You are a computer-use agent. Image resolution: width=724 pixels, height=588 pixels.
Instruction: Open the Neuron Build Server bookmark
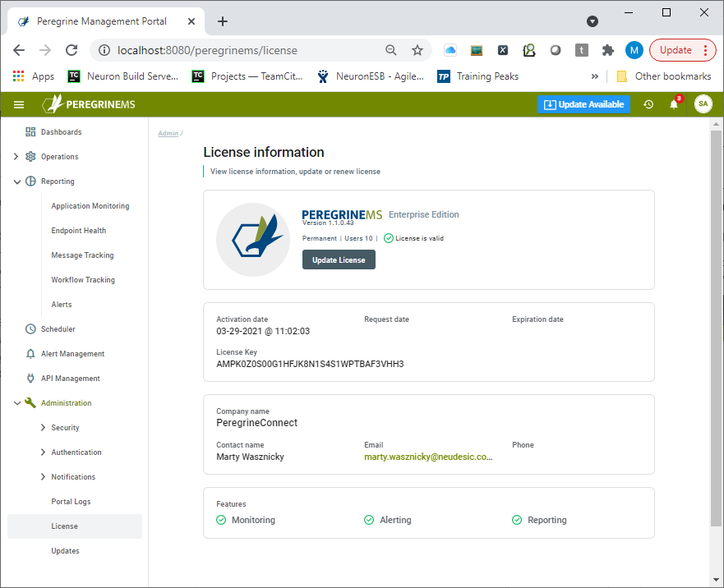(x=122, y=76)
